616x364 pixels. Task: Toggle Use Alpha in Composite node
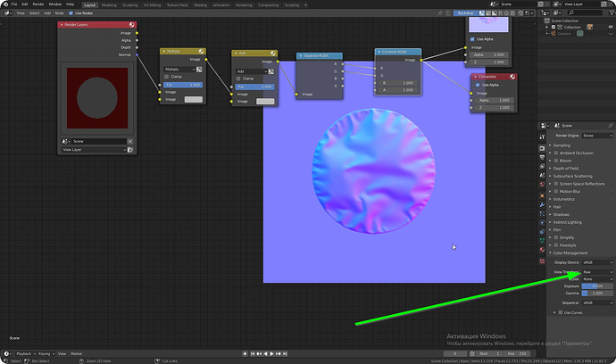(478, 85)
